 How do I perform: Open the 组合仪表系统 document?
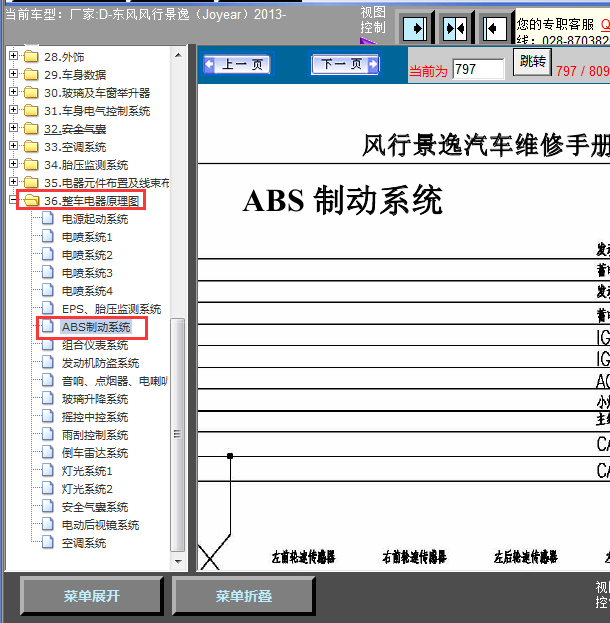pos(95,345)
